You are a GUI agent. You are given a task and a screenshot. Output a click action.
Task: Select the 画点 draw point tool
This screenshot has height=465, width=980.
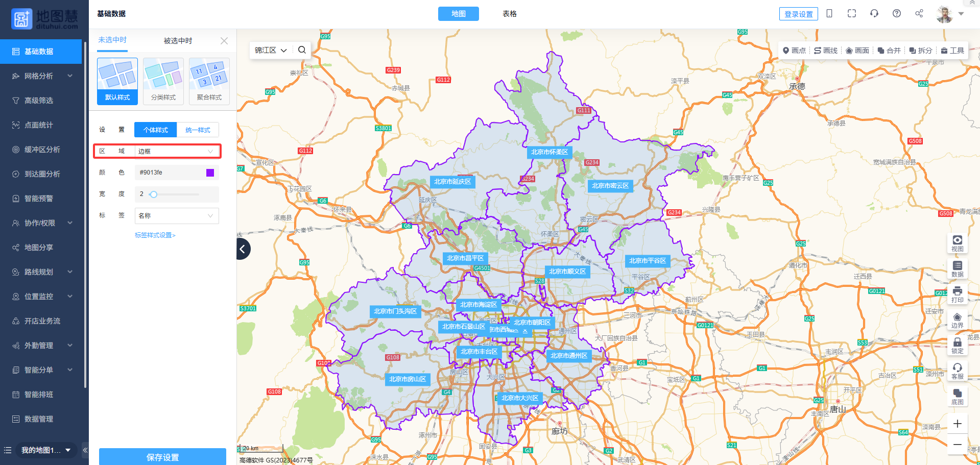[x=794, y=51]
